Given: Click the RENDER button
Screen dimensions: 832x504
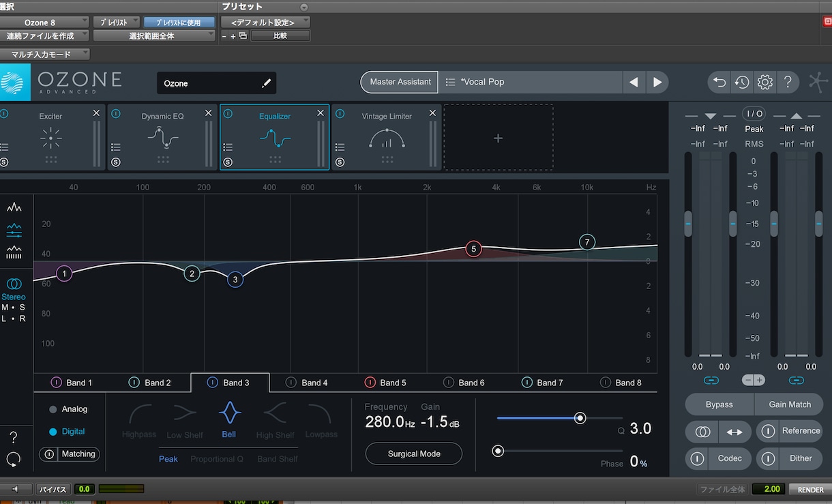Looking at the screenshot, I should coord(810,489).
